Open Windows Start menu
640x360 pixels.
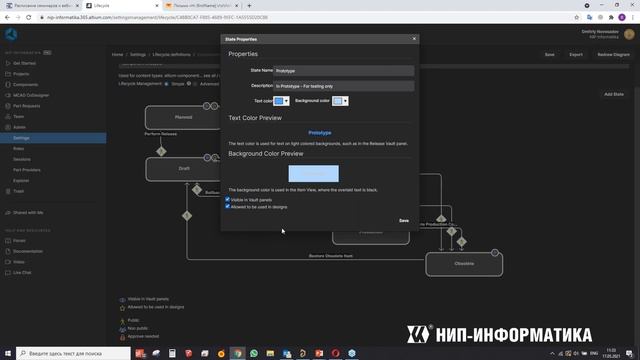(x=8, y=353)
